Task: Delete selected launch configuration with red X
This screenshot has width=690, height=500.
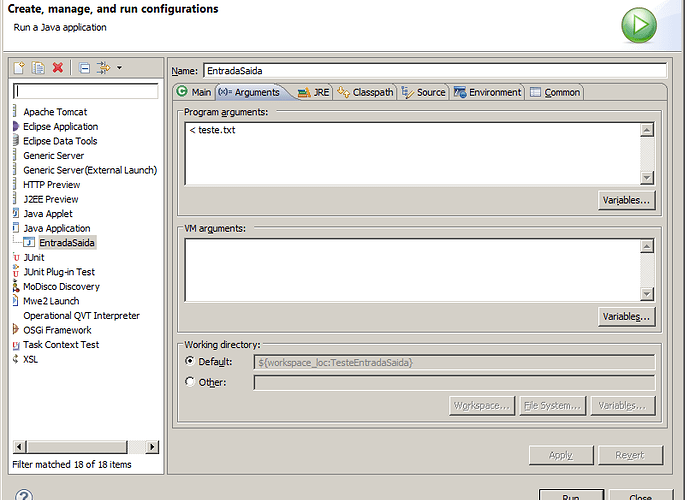Action: (58, 68)
